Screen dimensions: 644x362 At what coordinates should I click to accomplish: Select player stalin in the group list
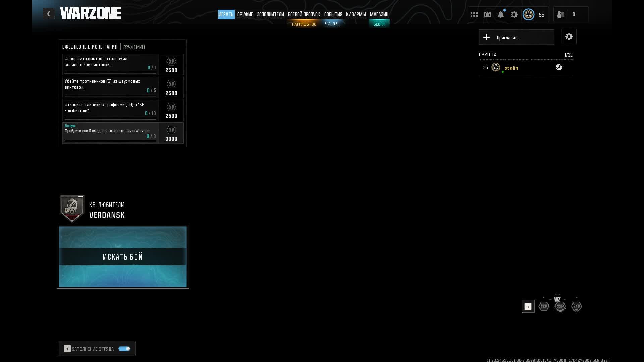point(511,68)
